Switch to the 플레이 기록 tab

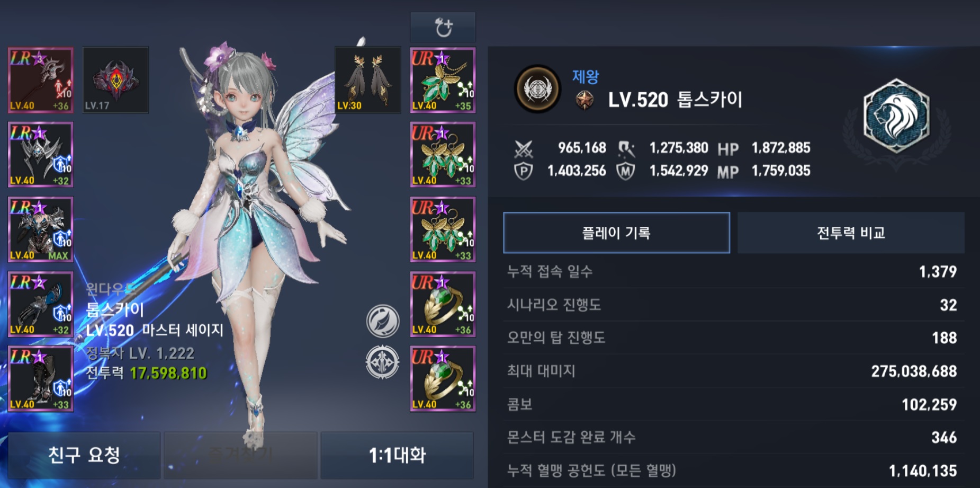[616, 233]
